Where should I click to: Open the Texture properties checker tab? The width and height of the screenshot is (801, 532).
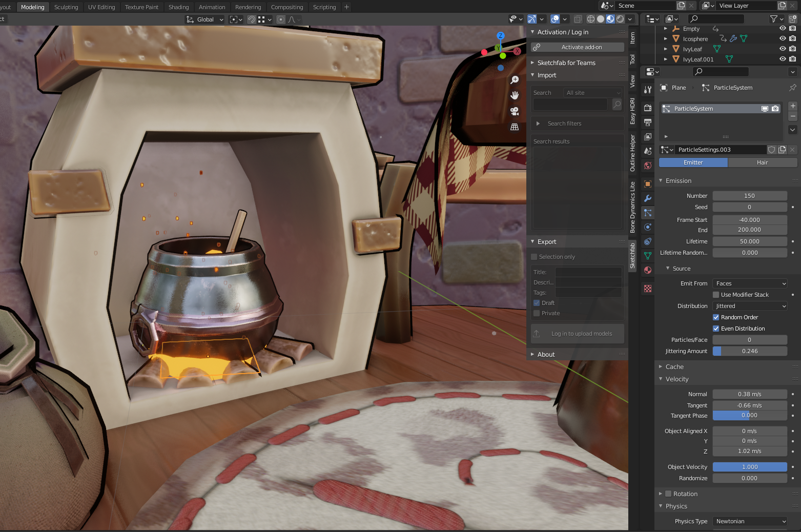(x=648, y=289)
